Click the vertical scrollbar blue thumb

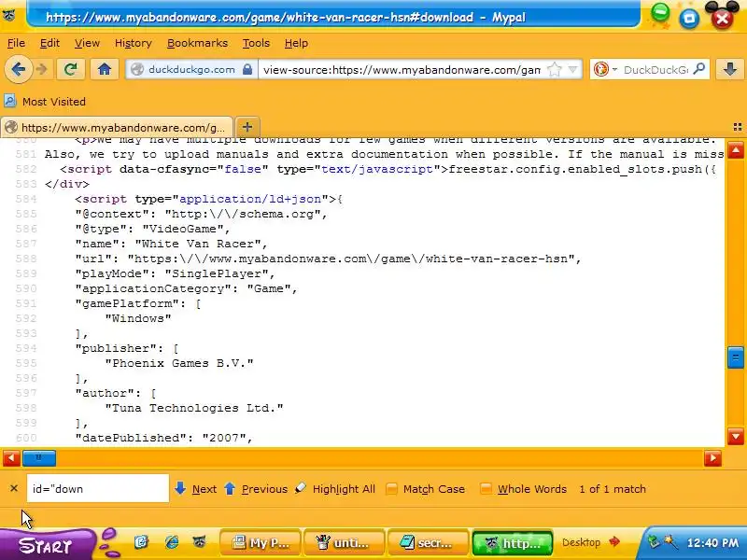point(736,357)
